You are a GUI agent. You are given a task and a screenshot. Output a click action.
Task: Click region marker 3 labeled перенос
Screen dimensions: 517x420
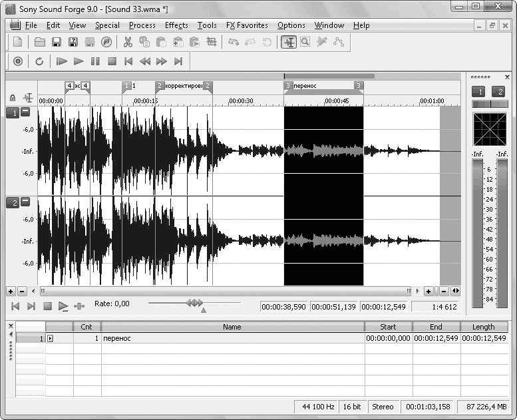[288, 86]
